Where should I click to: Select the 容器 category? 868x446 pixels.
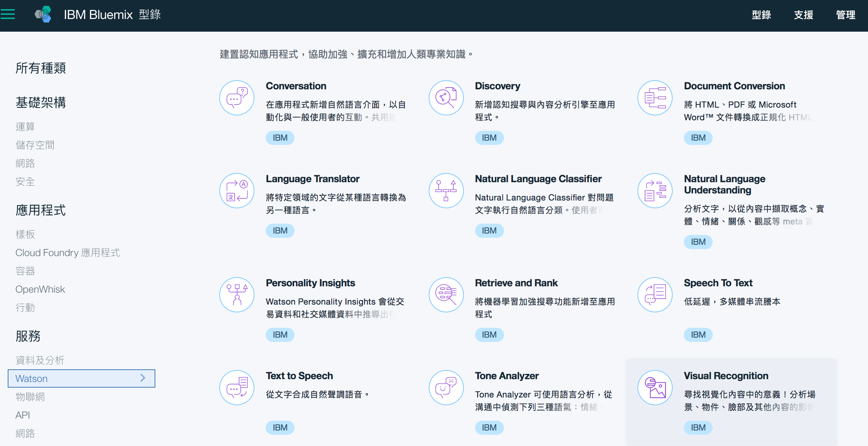25,271
